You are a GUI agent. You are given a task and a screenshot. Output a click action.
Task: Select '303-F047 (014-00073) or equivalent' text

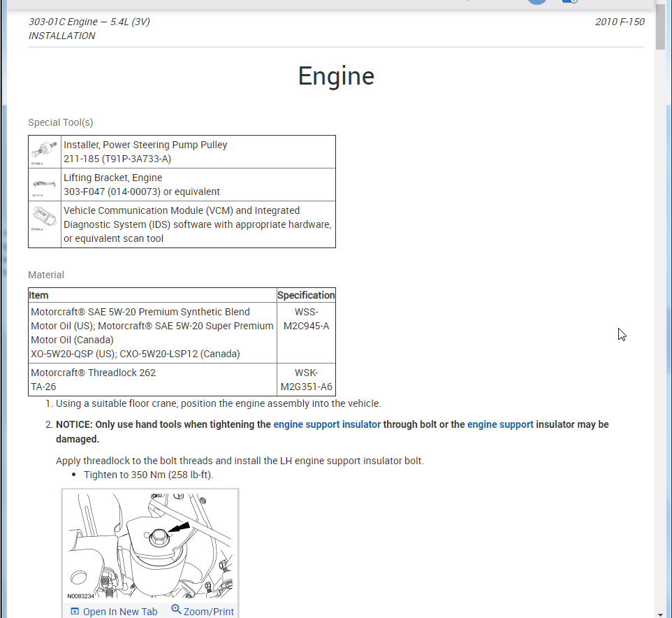point(141,192)
